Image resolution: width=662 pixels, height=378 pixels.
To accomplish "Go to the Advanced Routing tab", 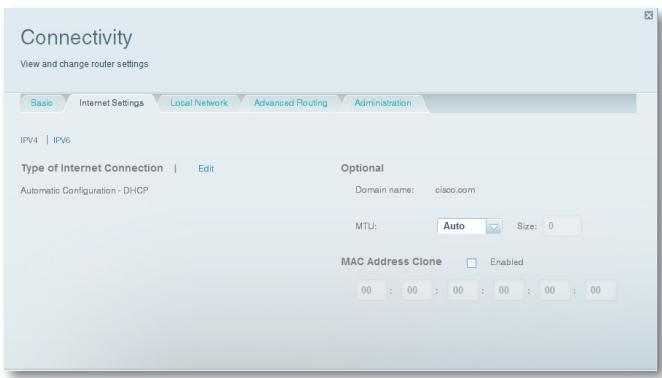I will pos(290,103).
